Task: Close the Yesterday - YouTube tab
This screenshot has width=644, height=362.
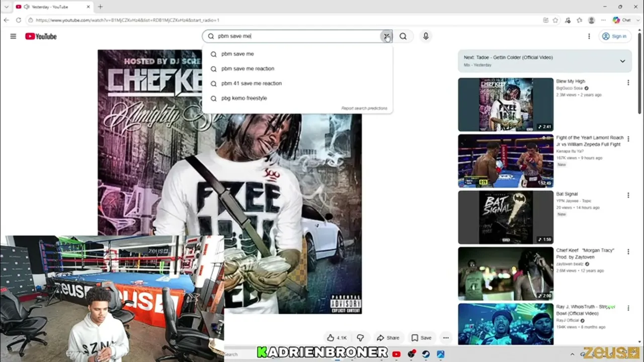Action: (x=89, y=7)
